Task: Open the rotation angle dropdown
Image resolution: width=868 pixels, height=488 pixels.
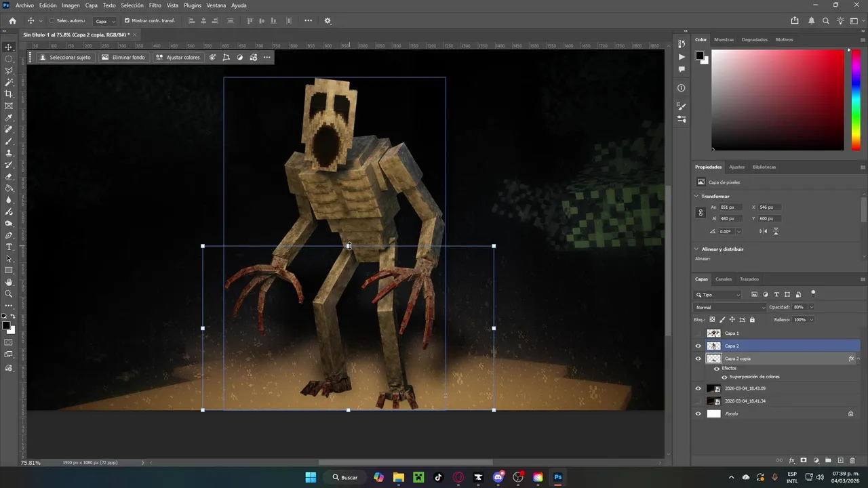Action: click(x=738, y=231)
